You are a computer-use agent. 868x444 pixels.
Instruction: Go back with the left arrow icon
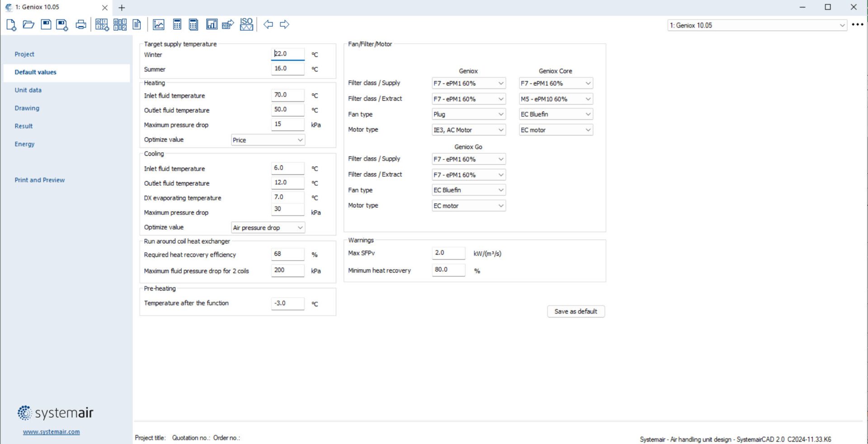click(x=268, y=24)
